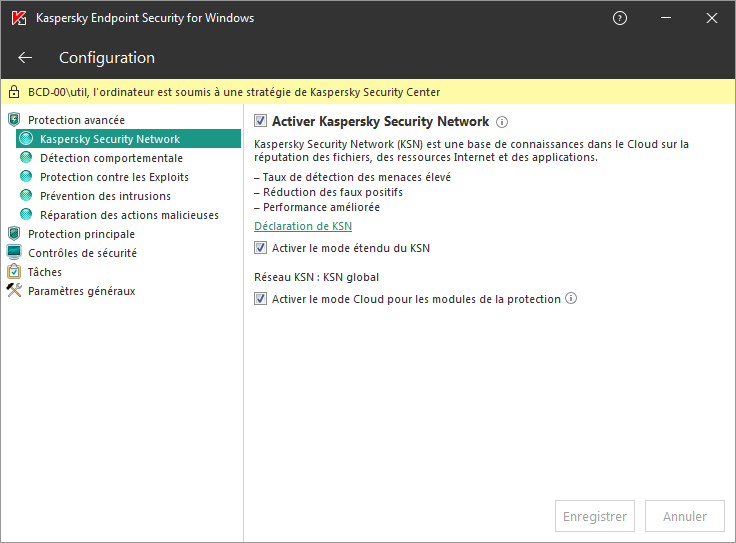Click the info icon beside Activer Kaspersky Security Network
Viewport: 736px width, 543px height.
(502, 122)
